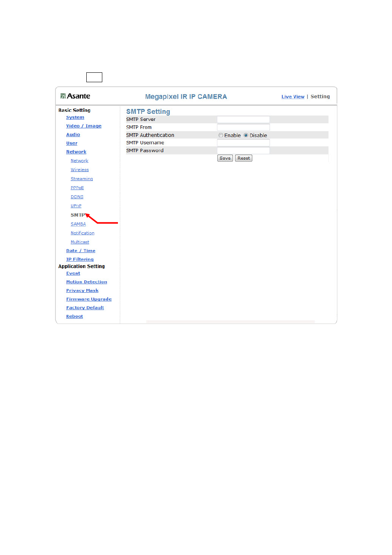Open Factory Default page

click(x=85, y=308)
